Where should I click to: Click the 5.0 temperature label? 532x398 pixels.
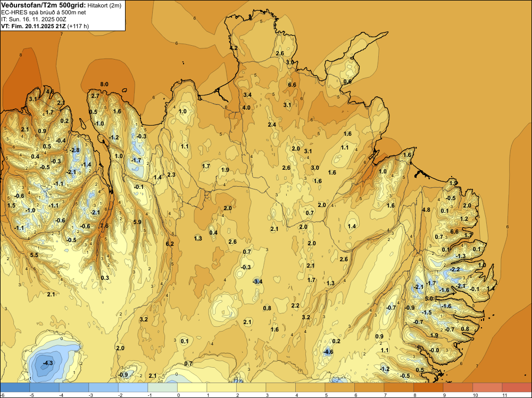tap(429, 298)
